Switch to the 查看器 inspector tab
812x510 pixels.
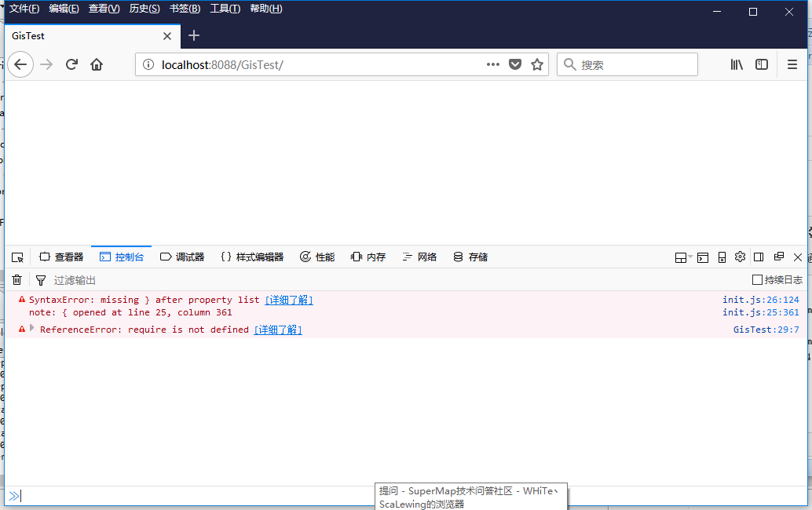(x=61, y=257)
